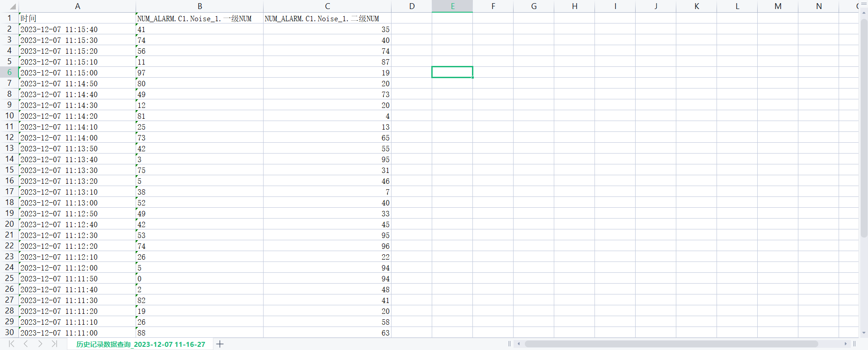Select cell 2023-12-07 11:15:40

point(77,29)
